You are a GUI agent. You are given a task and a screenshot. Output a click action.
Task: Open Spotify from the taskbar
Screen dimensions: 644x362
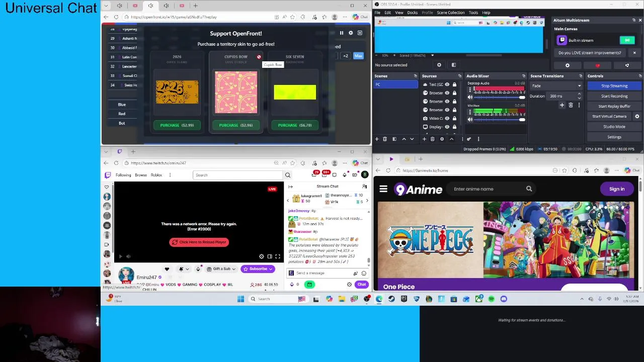[491, 299]
